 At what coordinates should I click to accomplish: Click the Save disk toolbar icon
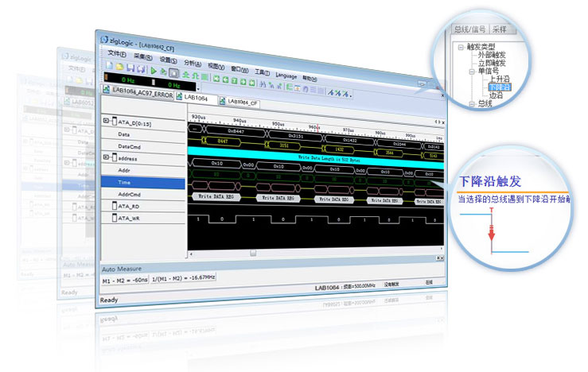tap(130, 68)
